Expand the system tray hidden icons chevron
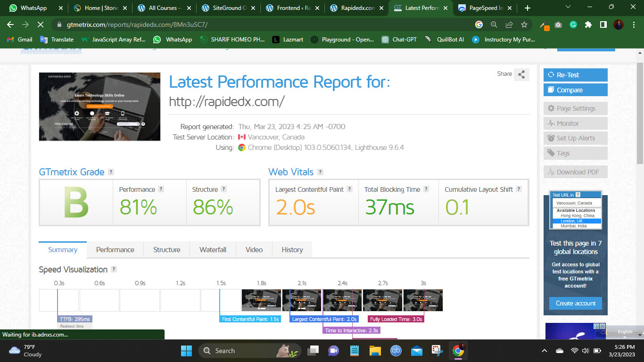 coord(545,351)
